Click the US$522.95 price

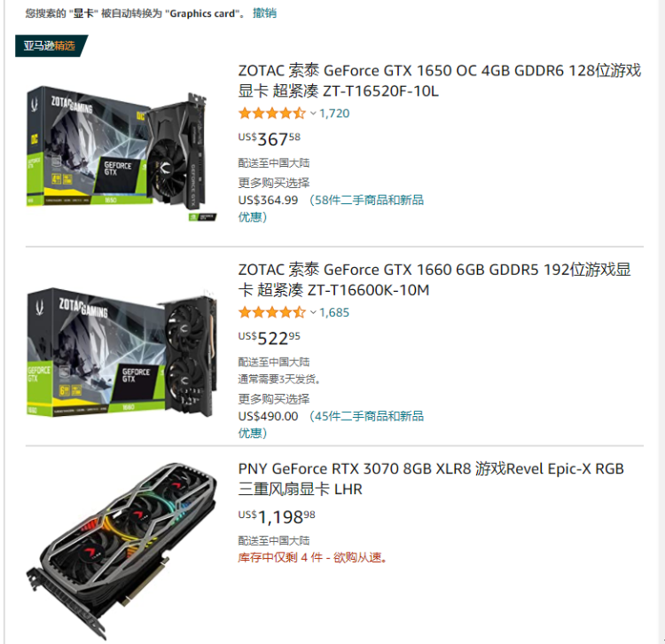click(270, 338)
